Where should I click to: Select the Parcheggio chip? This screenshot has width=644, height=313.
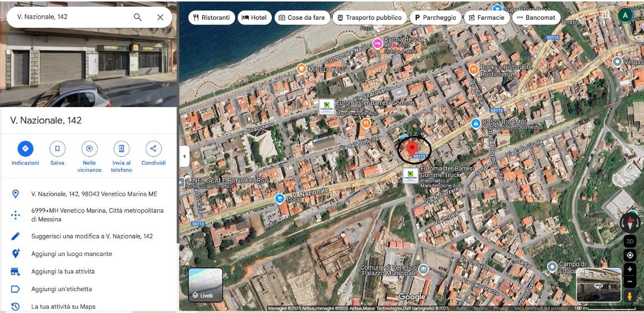tap(435, 17)
